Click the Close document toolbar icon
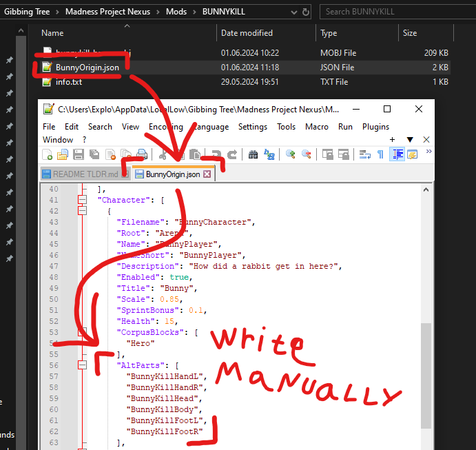 click(110, 154)
